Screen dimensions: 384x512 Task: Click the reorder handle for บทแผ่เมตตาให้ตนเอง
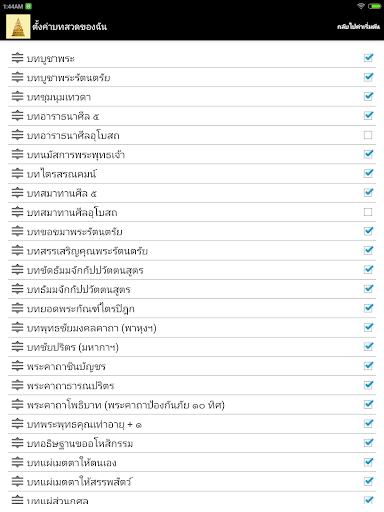(x=17, y=462)
